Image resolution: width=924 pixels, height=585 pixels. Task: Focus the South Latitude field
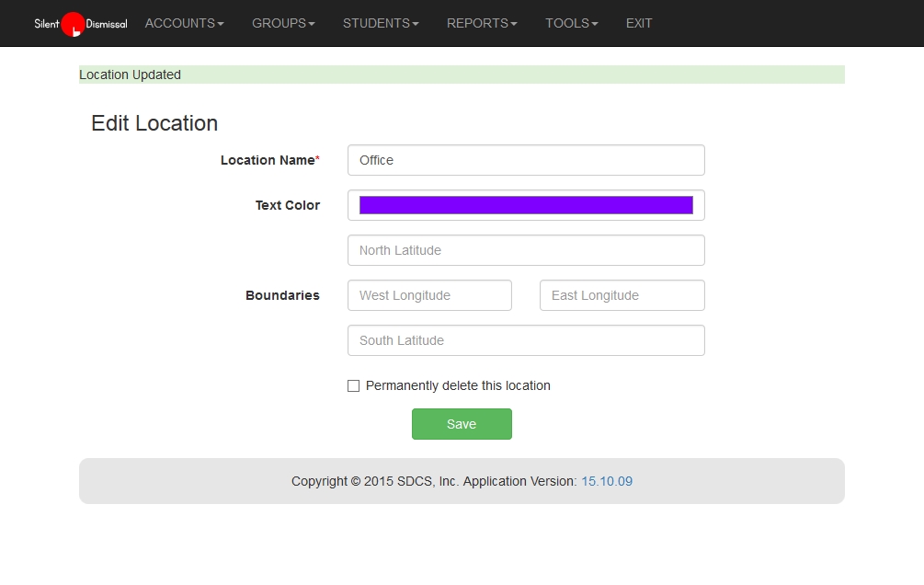tap(526, 340)
